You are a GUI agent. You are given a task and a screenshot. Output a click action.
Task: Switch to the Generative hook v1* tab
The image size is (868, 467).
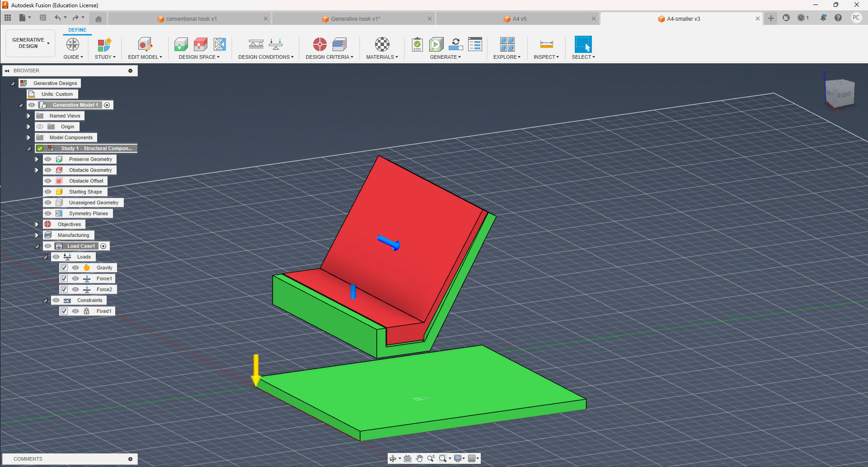click(x=355, y=19)
